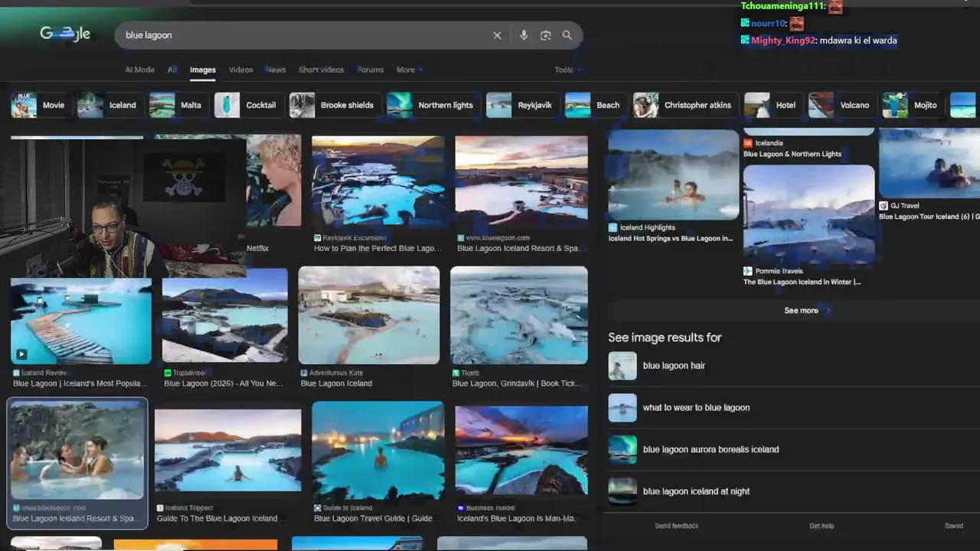Click 'Blue Lagoon & Northern Lights' caption
This screenshot has width=980, height=551.
pyautogui.click(x=792, y=154)
